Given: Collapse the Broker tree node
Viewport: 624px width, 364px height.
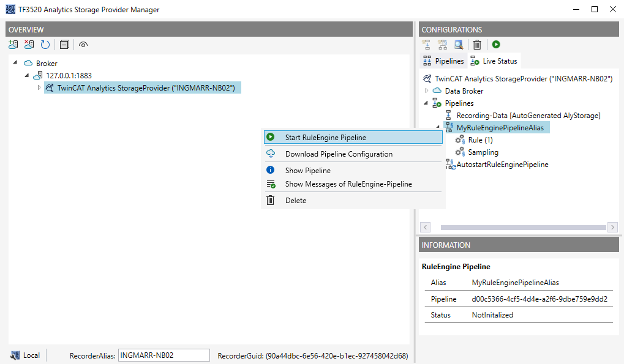Looking at the screenshot, I should [15, 62].
